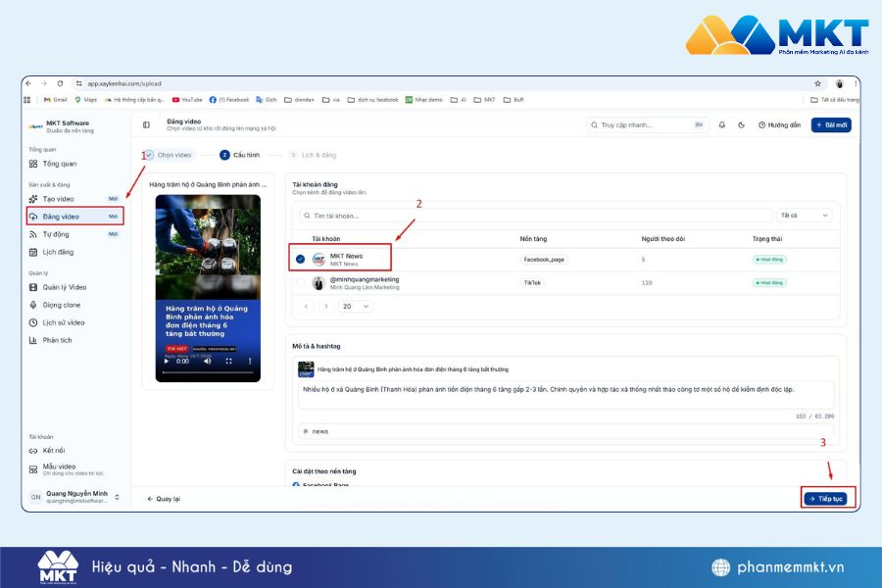The image size is (882, 588).
Task: Go to previous page of accounts
Action: [x=306, y=306]
